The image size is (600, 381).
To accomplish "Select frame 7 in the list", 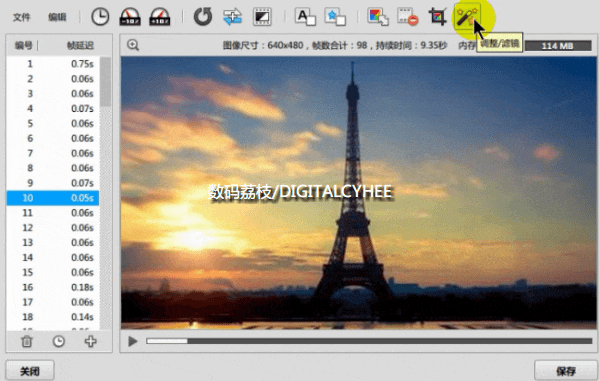I will [x=53, y=153].
